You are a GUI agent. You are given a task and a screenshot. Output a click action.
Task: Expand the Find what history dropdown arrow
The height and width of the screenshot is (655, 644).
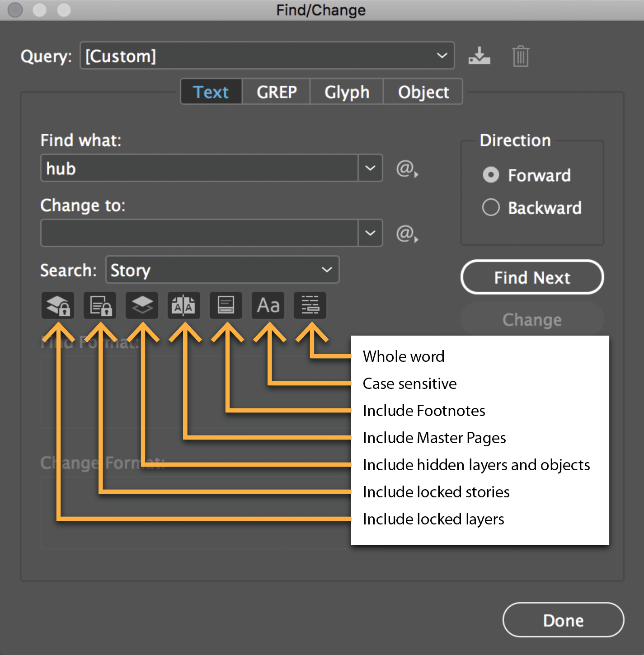pos(370,168)
